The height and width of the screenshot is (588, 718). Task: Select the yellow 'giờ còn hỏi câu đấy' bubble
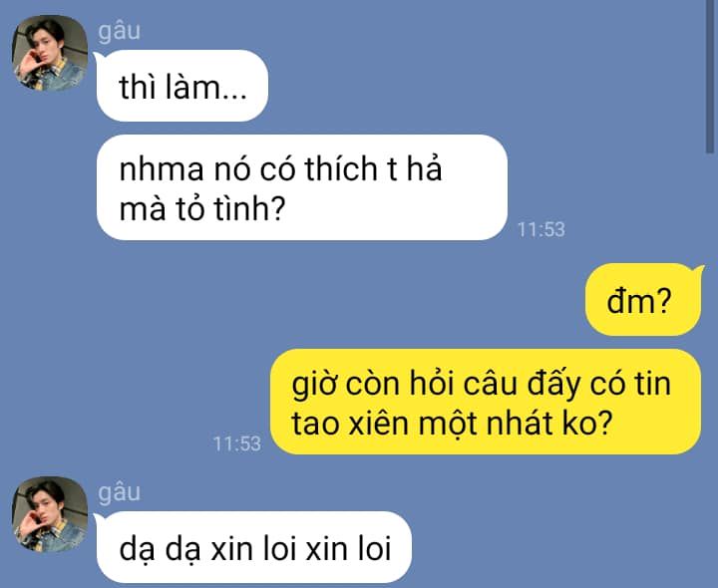click(486, 402)
